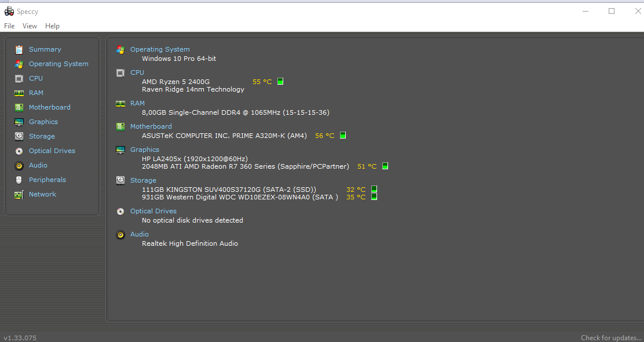Select Summary in the sidebar

[x=45, y=49]
